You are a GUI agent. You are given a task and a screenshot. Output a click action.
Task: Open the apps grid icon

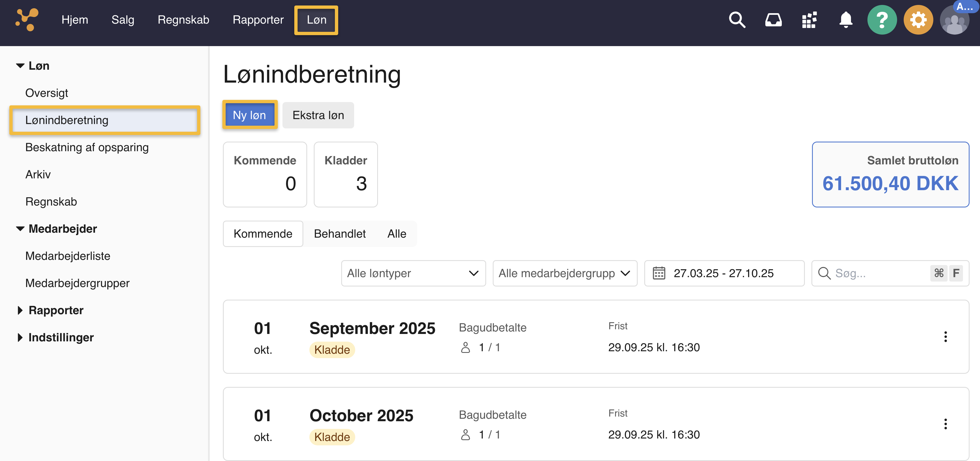tap(809, 20)
